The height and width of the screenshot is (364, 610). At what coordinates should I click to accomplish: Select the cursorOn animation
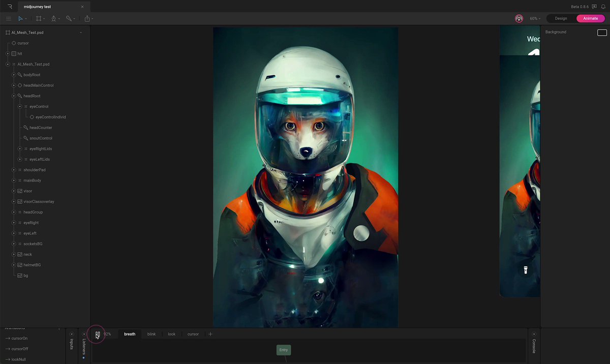pos(19,338)
